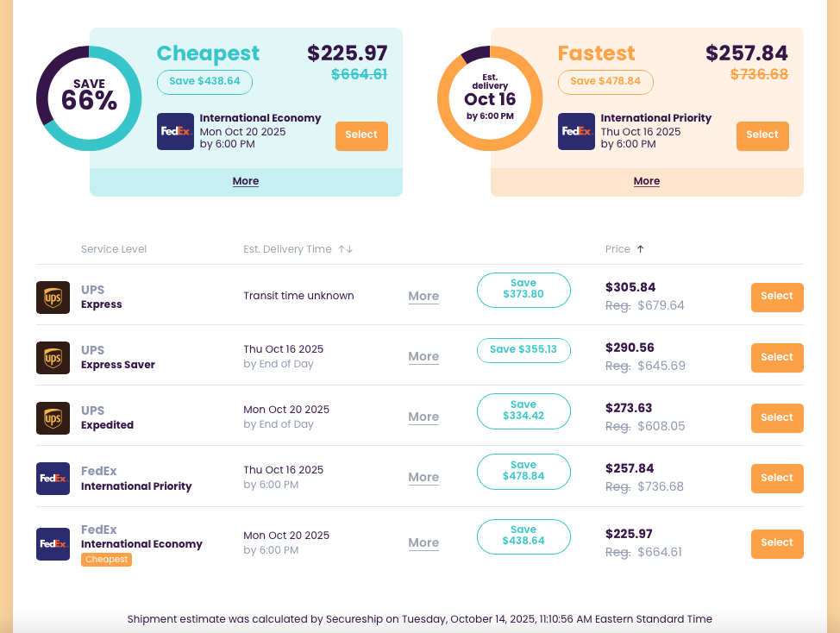This screenshot has width=840, height=633.
Task: Click the UPS Express carrier logo
Action: point(53,297)
